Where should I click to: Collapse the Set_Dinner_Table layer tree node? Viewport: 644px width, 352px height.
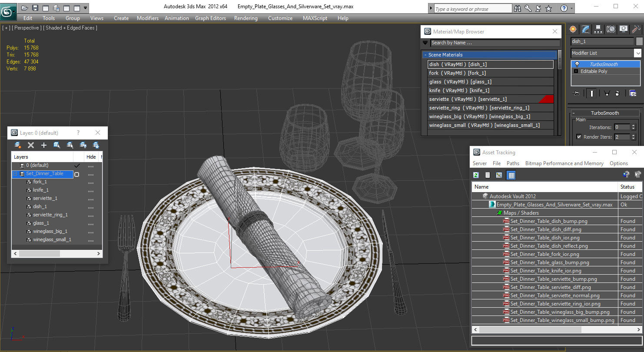15,174
